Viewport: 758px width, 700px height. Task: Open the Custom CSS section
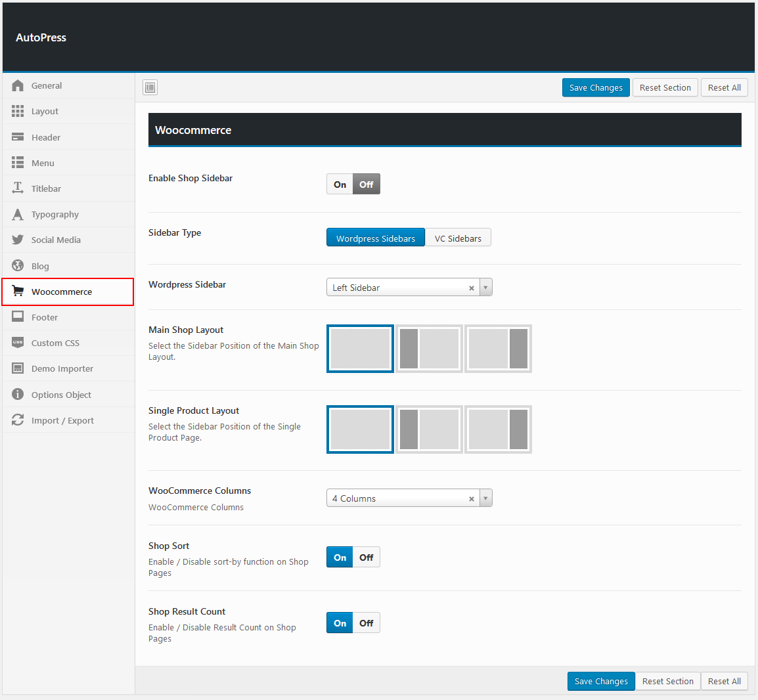click(68, 343)
